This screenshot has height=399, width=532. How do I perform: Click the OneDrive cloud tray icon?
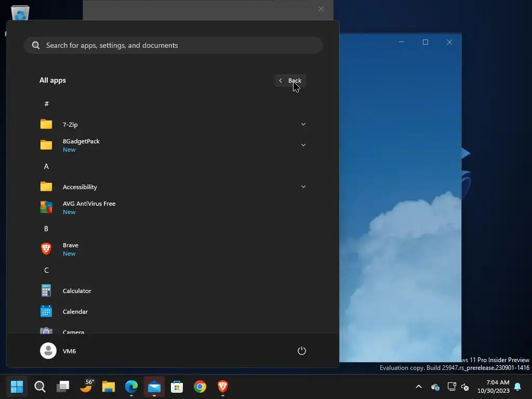435,387
